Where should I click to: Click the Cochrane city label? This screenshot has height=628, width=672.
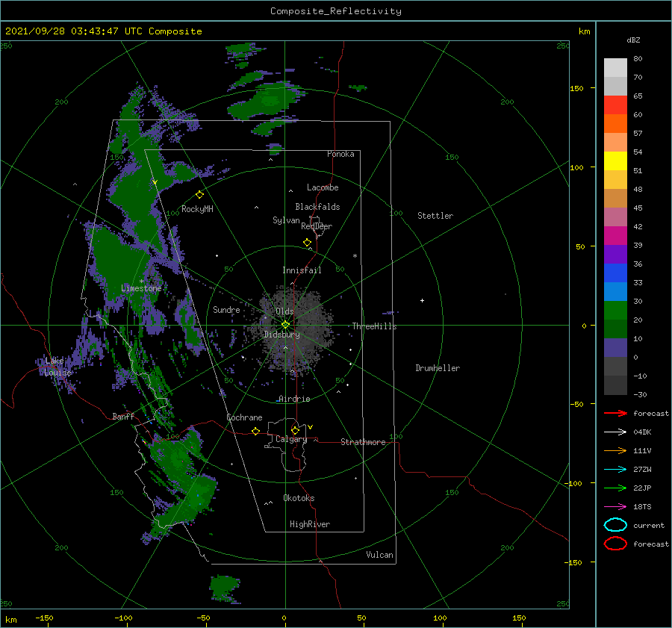click(244, 417)
